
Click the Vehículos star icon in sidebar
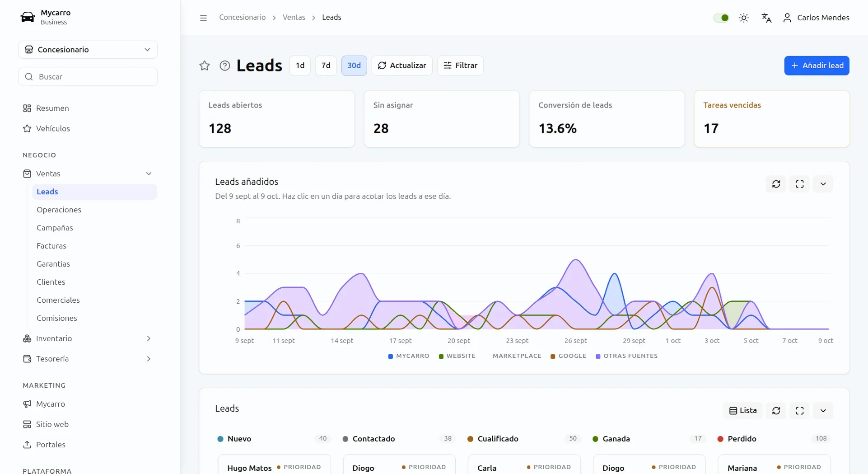click(x=27, y=128)
